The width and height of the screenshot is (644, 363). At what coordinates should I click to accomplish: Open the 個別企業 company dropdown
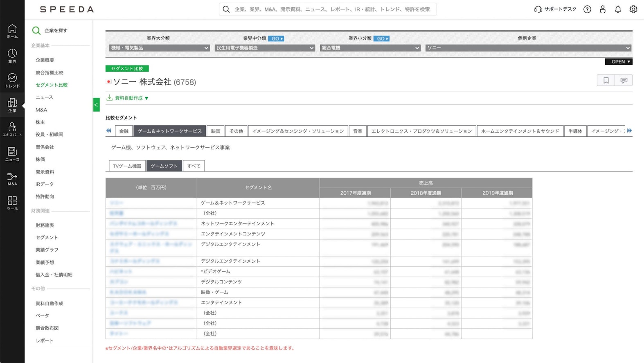[528, 48]
